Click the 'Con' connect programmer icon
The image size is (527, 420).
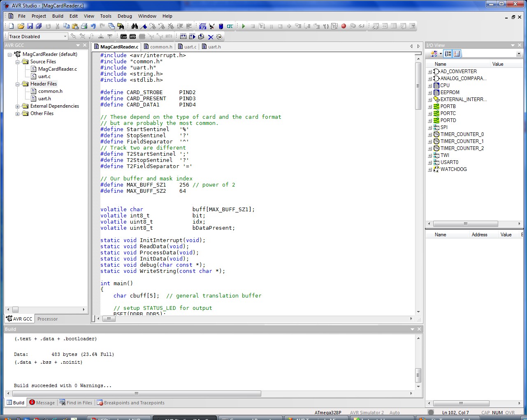[123, 37]
